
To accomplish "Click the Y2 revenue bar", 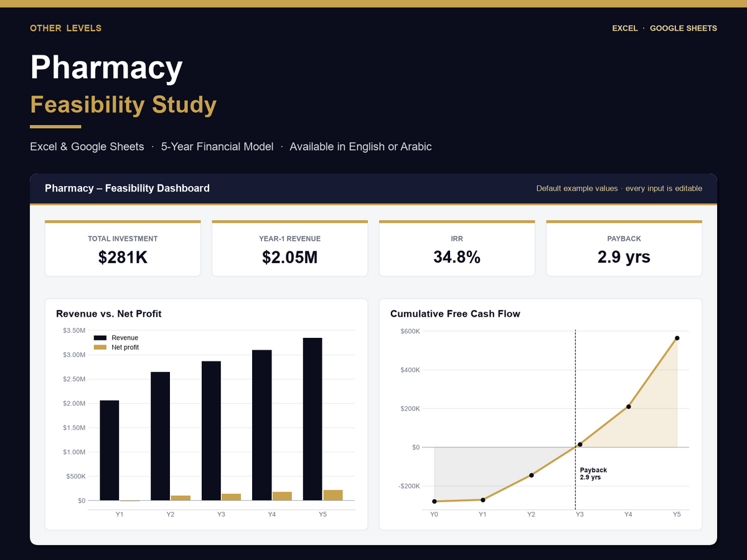I will (161, 436).
